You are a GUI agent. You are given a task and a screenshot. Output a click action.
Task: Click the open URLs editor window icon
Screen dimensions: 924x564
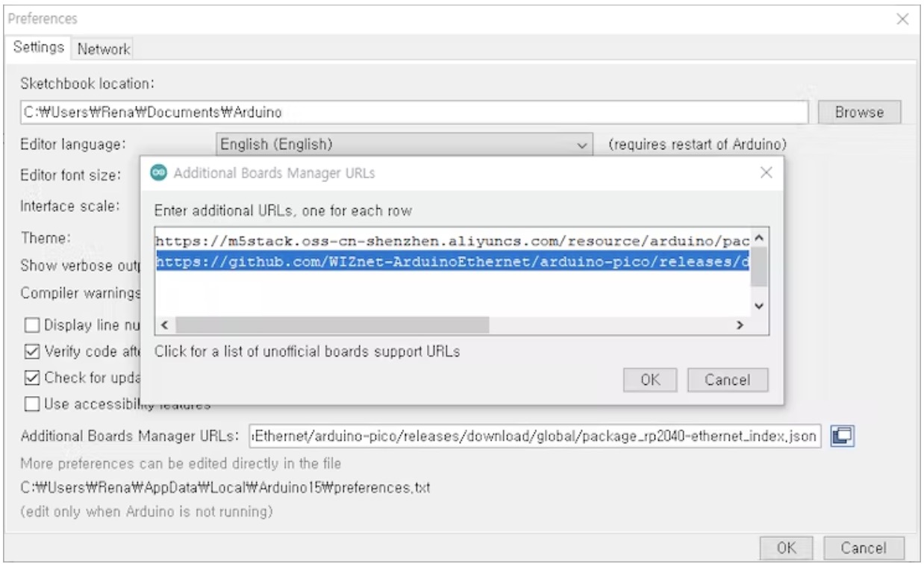click(x=844, y=435)
